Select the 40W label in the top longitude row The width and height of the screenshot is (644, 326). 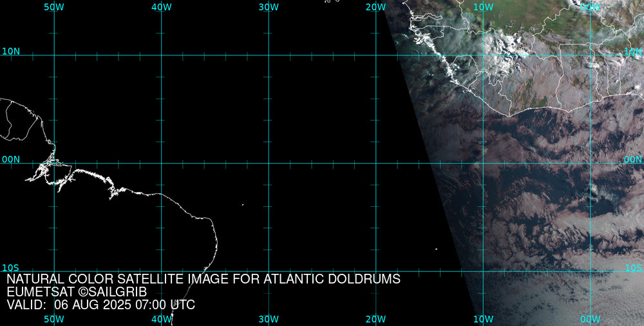(162, 7)
